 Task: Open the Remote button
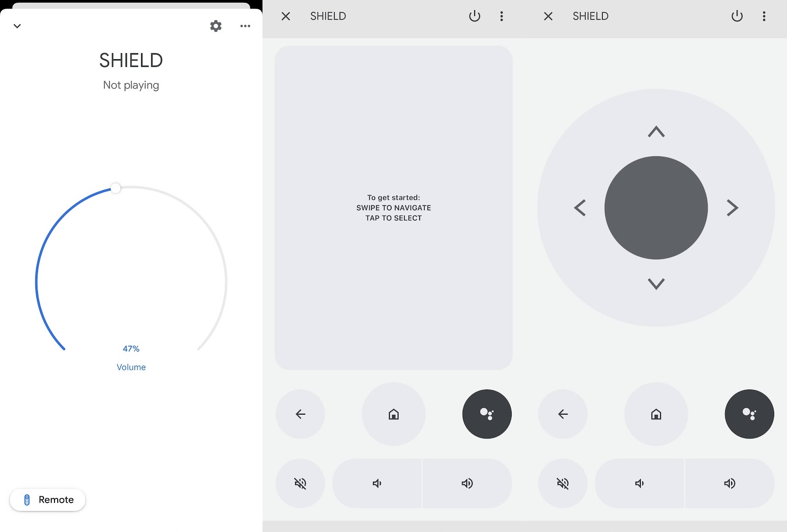(48, 499)
